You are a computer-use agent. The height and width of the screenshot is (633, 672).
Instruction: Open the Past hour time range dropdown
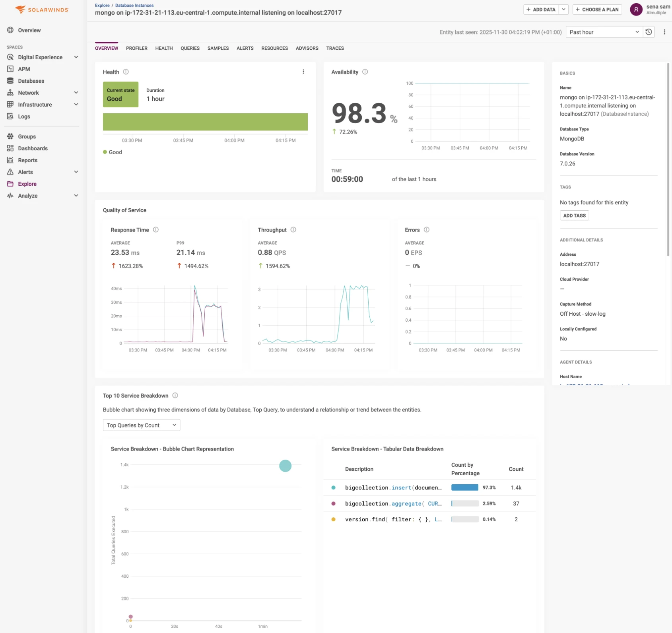604,32
